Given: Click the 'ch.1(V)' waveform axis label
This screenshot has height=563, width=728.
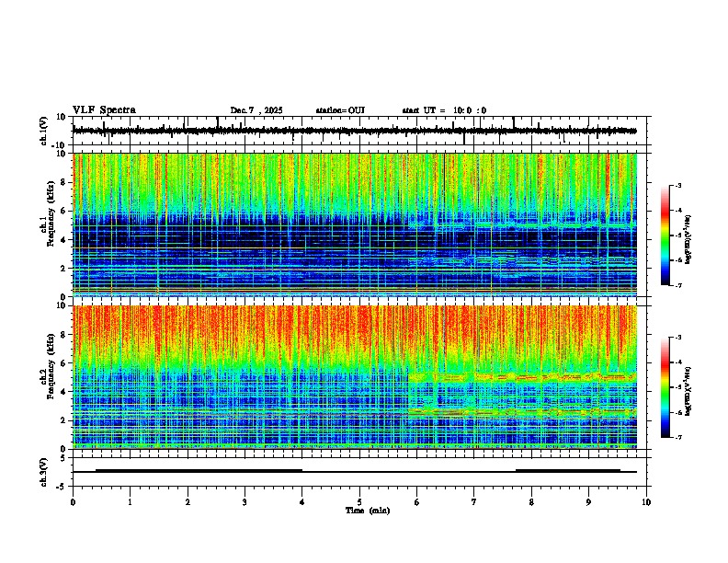Looking at the screenshot, I should (x=44, y=131).
